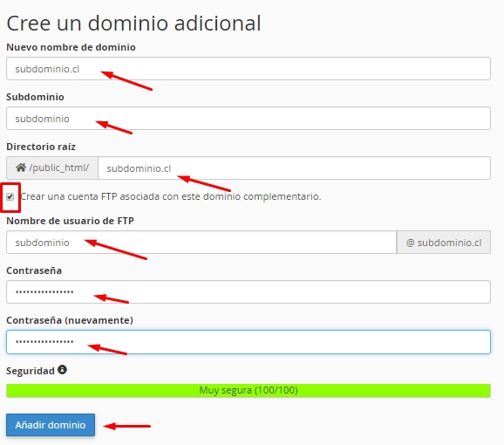
Task: Click the Muy segura password strength bar
Action: (x=249, y=391)
